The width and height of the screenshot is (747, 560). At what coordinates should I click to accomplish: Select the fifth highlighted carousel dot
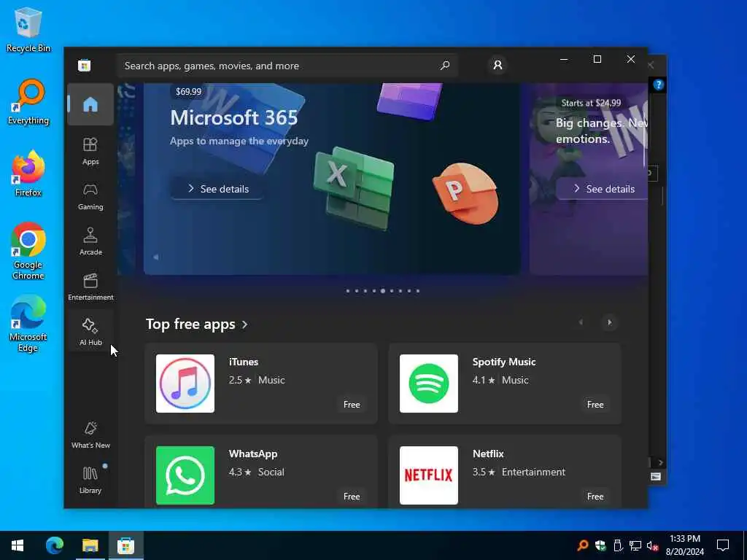pos(382,291)
